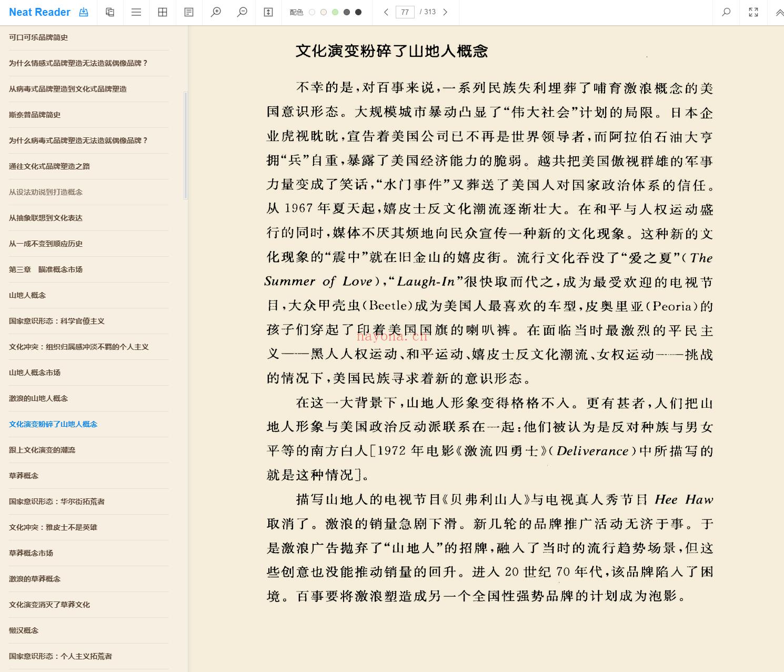The height and width of the screenshot is (672, 784).
Task: Open section 文化冲突：雅皮士不是英雄
Action: (x=53, y=527)
